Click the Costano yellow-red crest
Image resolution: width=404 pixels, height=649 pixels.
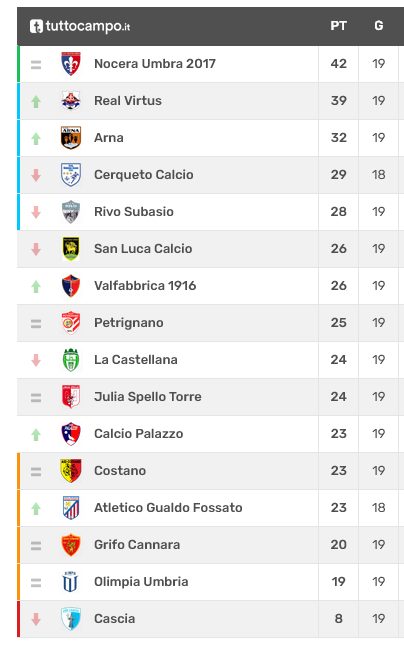(71, 471)
